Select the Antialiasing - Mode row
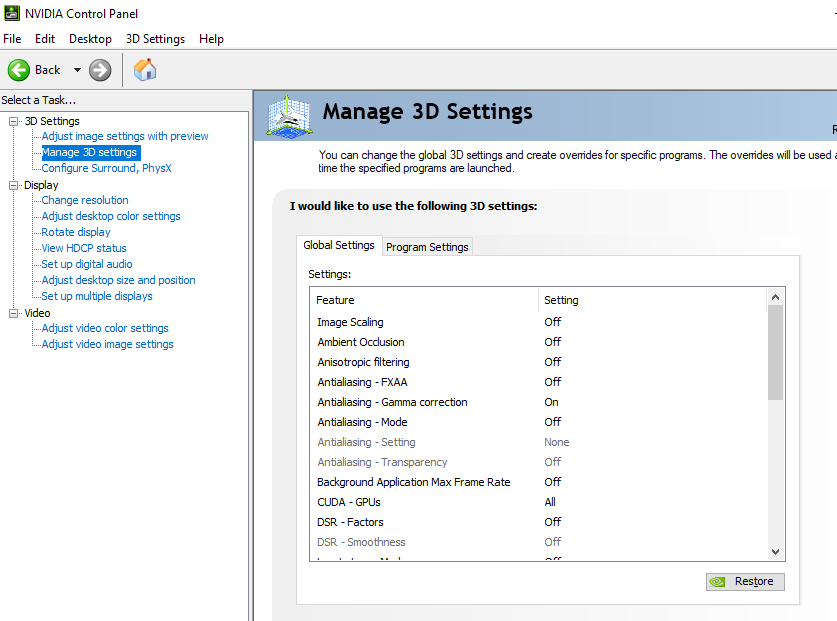Image resolution: width=837 pixels, height=621 pixels. (x=539, y=422)
